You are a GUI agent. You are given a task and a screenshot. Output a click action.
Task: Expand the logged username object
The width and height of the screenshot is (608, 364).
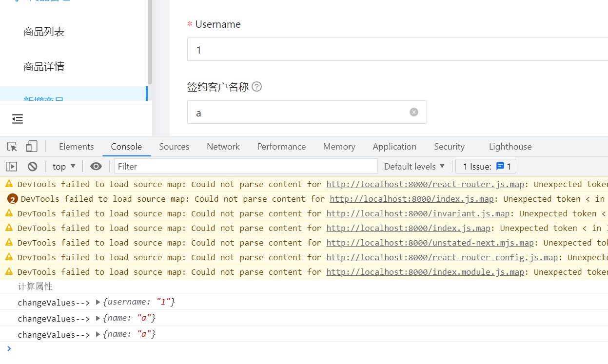(x=98, y=302)
